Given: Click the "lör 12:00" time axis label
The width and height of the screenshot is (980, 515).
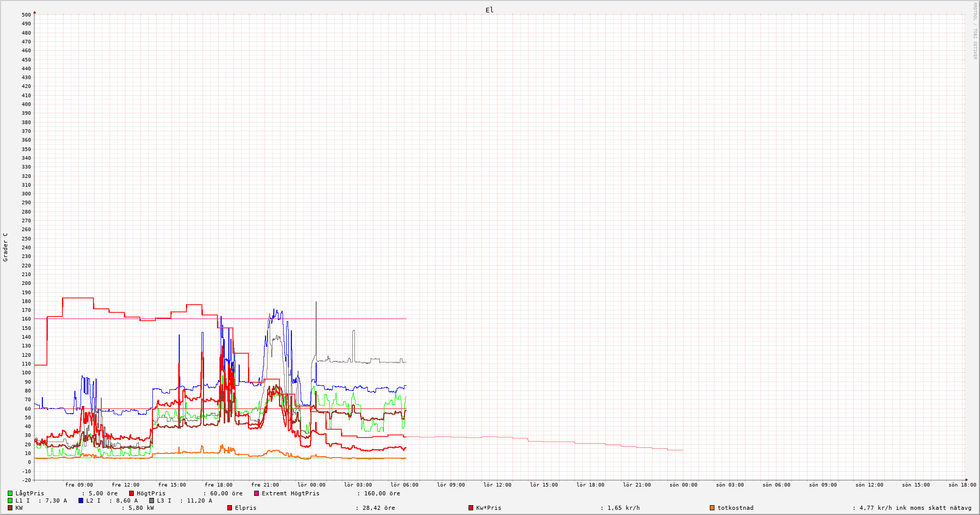Looking at the screenshot, I should pyautogui.click(x=497, y=485).
